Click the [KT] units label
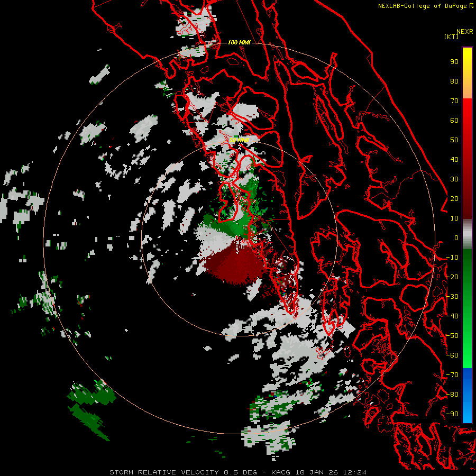This screenshot has height=476, width=476. click(451, 36)
